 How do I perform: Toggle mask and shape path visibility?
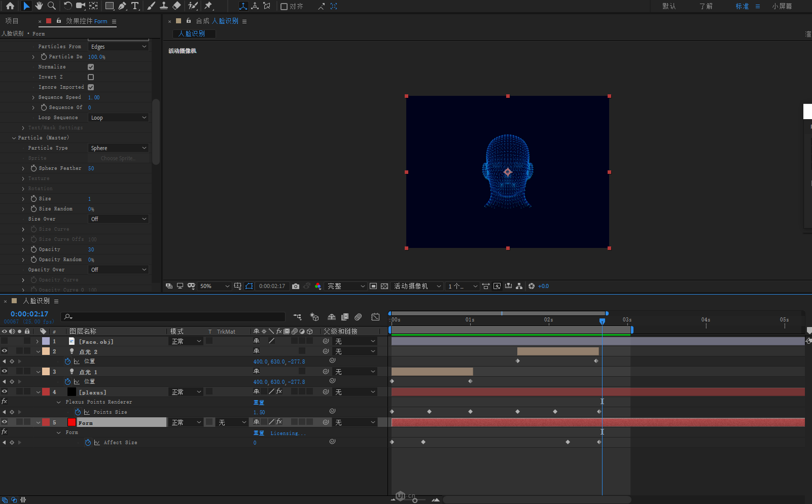pyautogui.click(x=249, y=286)
